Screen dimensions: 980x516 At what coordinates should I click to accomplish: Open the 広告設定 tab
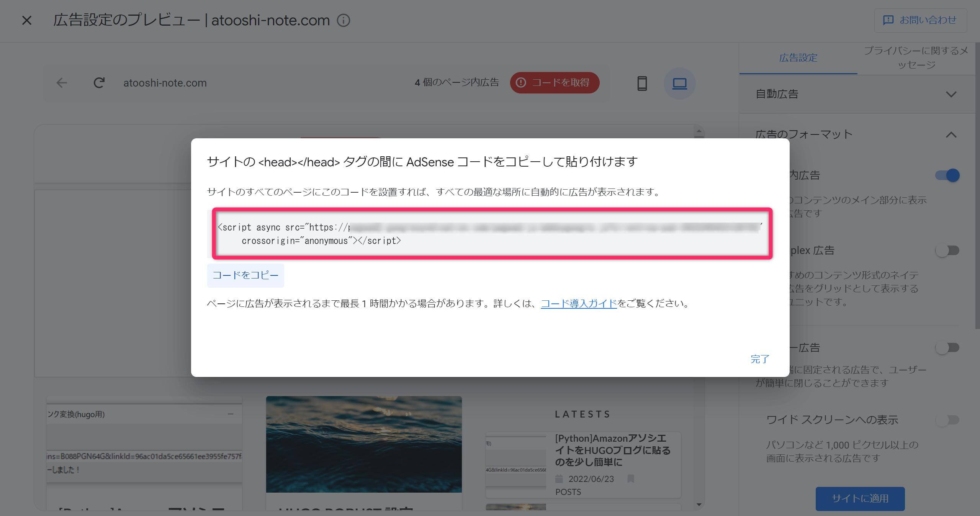[798, 58]
